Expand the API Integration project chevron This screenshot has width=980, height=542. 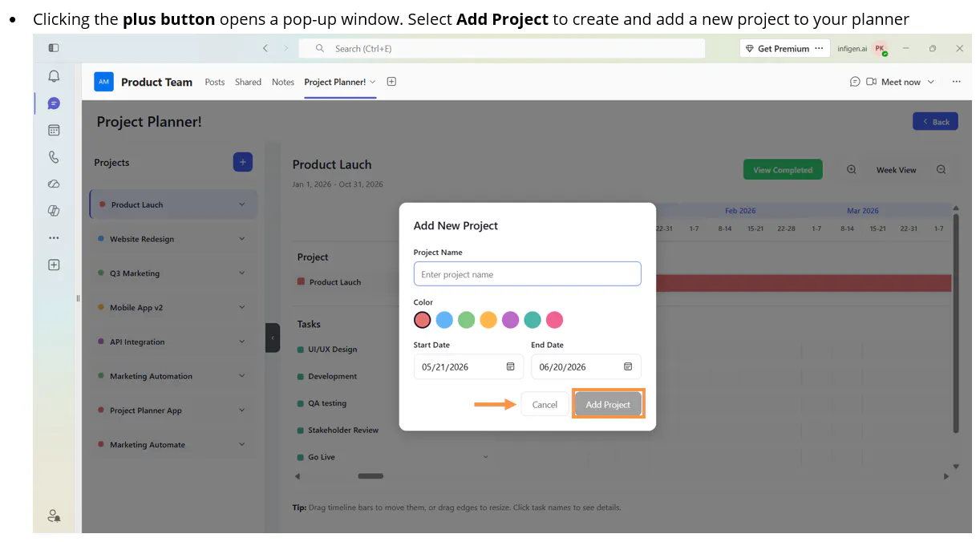click(x=241, y=342)
